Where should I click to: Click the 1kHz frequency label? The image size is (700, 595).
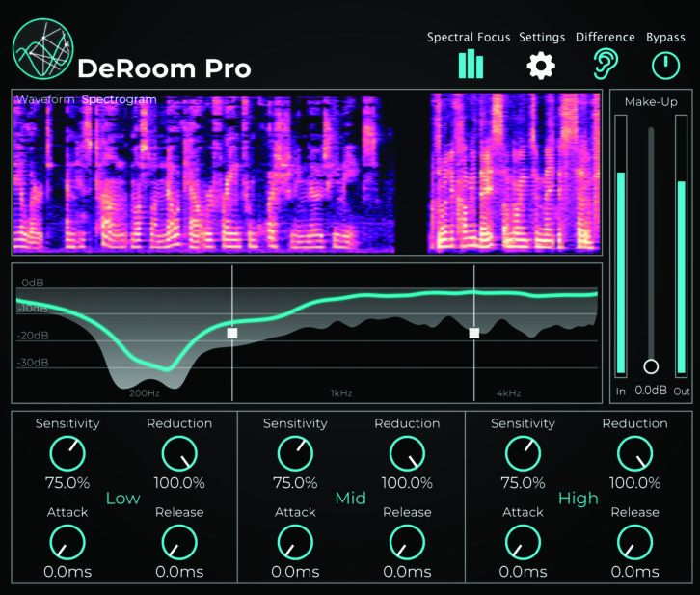pos(341,393)
